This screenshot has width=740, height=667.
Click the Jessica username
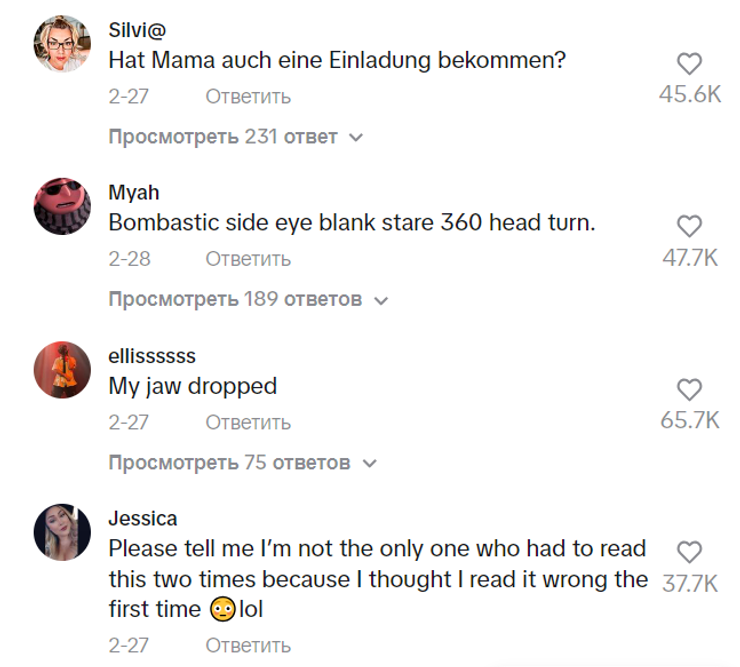(x=143, y=519)
